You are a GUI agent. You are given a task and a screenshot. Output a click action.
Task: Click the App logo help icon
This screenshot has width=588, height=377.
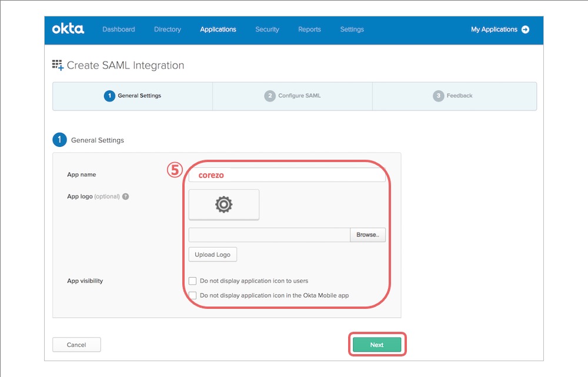[126, 197]
